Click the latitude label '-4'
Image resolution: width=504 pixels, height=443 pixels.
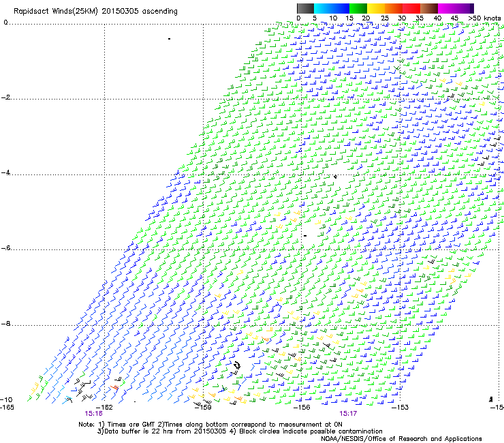point(6,172)
